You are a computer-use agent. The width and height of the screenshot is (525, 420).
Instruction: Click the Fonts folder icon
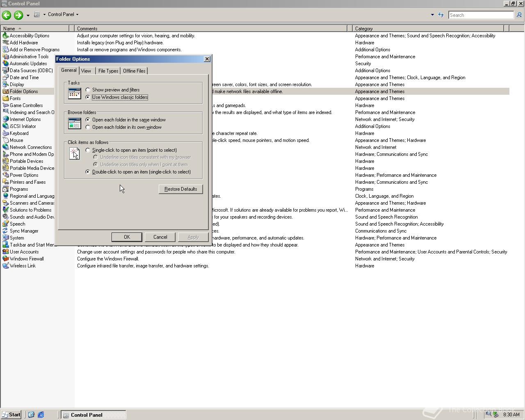coord(5,98)
